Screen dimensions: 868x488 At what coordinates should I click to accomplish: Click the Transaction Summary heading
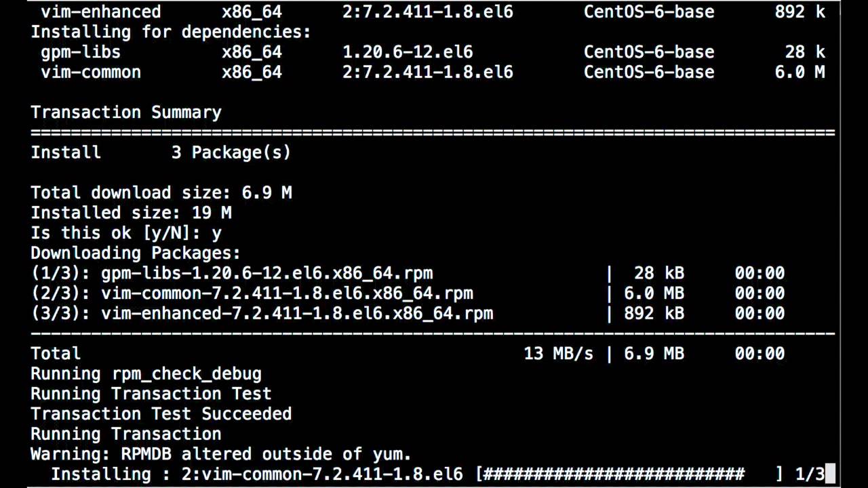[x=126, y=113]
